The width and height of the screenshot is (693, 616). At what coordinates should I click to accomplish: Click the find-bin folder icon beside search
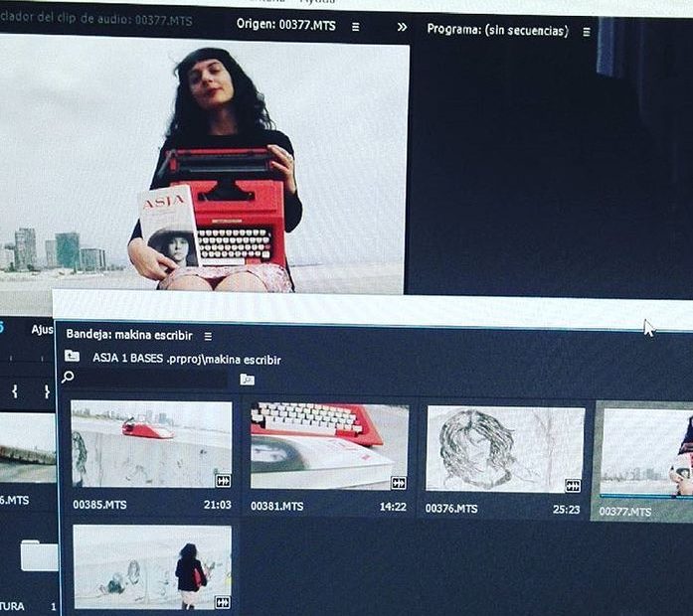247,380
